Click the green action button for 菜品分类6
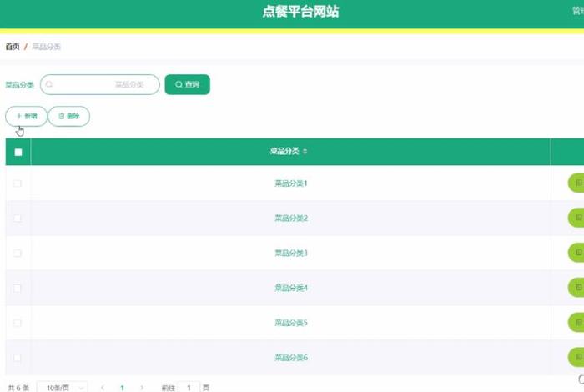Viewport: 584px width, 392px height. (576, 357)
